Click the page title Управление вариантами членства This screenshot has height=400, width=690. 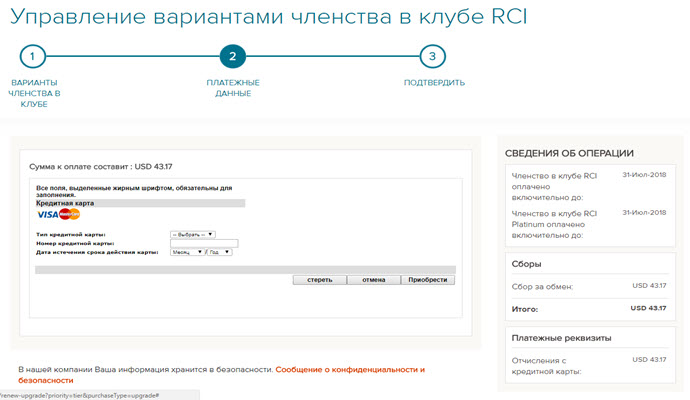click(268, 17)
